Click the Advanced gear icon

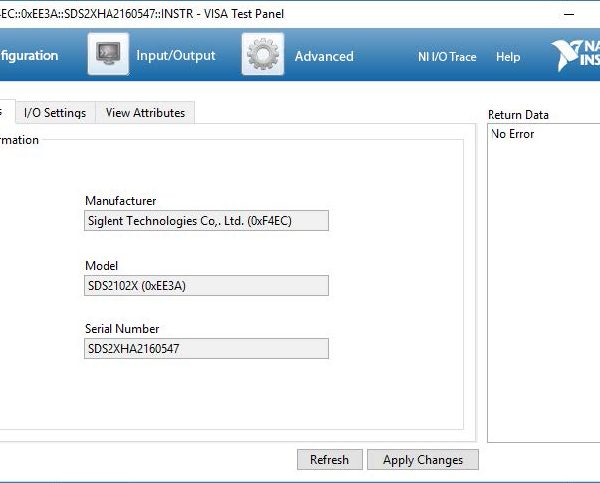(262, 55)
